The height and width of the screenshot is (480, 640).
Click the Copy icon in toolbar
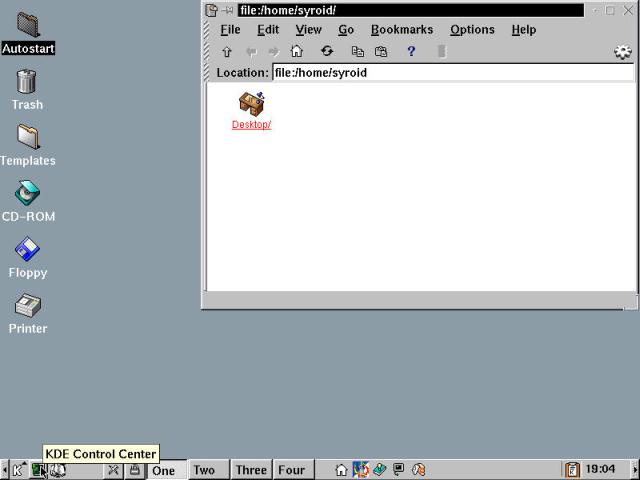(x=357, y=52)
